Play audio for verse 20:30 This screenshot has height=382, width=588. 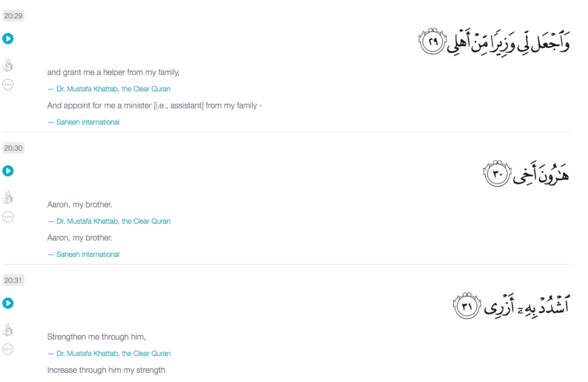click(x=7, y=171)
